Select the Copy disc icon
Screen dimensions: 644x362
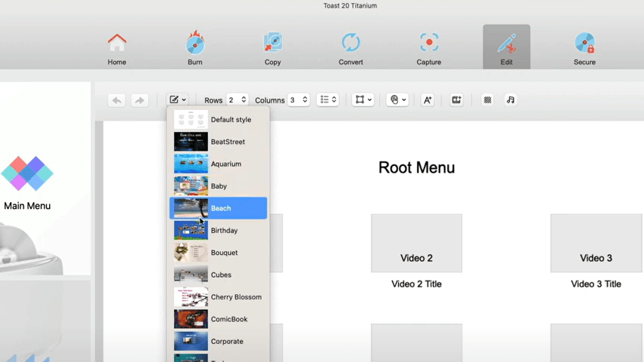pyautogui.click(x=272, y=44)
